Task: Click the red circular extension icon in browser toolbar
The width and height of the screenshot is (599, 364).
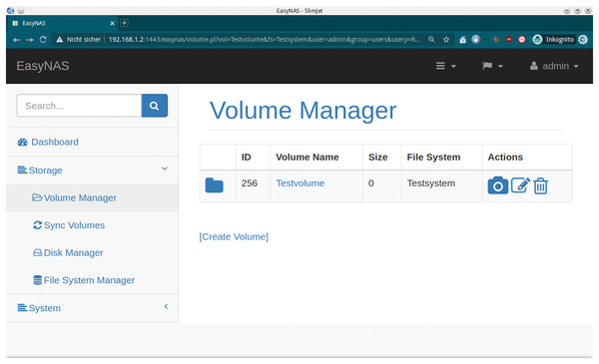Action: tap(522, 39)
